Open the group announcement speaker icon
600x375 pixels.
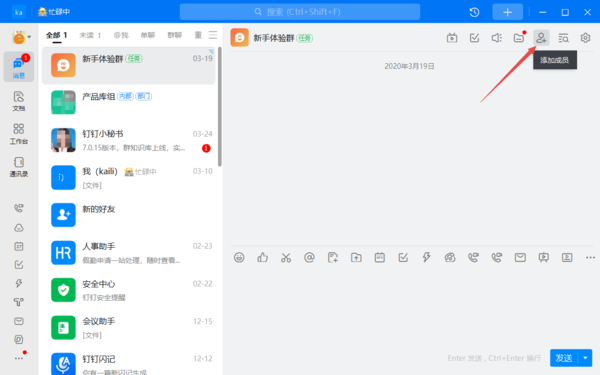pyautogui.click(x=497, y=38)
